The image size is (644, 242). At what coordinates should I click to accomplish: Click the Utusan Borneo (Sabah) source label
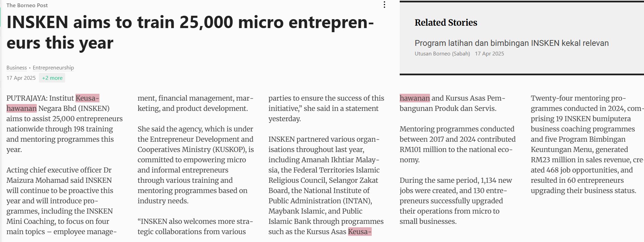tap(442, 54)
